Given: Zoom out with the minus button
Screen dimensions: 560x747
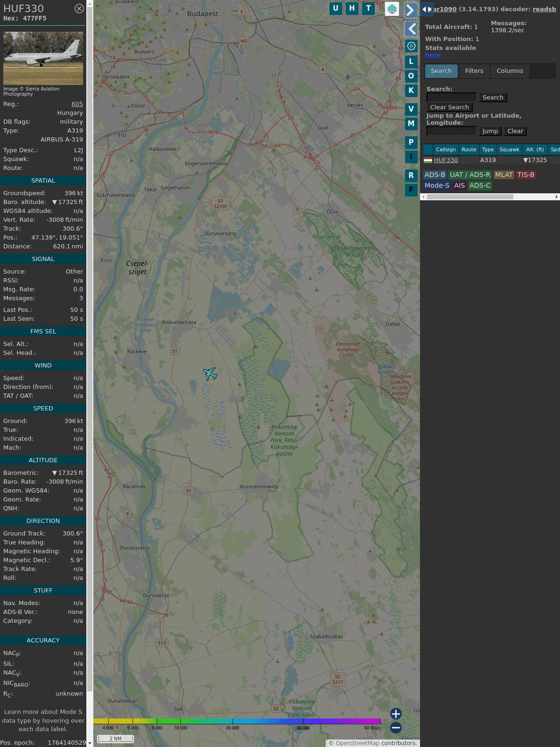Looking at the screenshot, I should 396,727.
